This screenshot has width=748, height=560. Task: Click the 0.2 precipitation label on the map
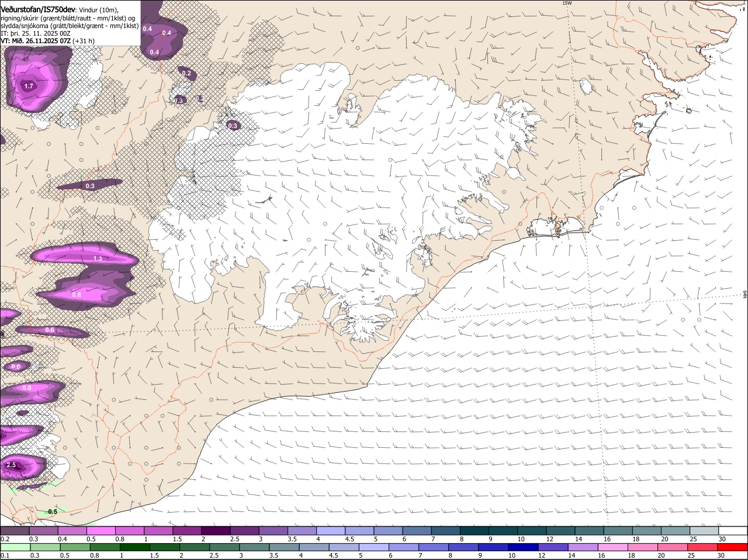[x=186, y=74]
